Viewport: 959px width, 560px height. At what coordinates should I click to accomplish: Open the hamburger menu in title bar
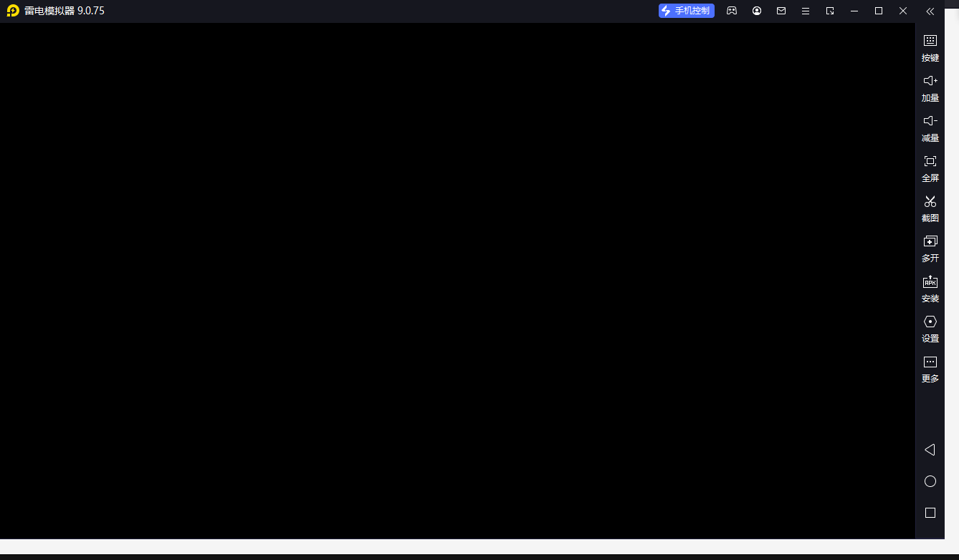tap(806, 11)
